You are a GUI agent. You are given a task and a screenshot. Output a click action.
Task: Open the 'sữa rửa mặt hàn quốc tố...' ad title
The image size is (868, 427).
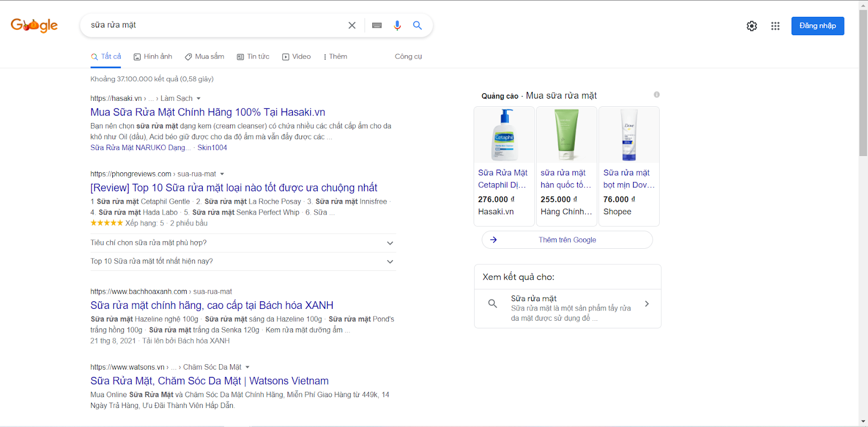coord(566,179)
